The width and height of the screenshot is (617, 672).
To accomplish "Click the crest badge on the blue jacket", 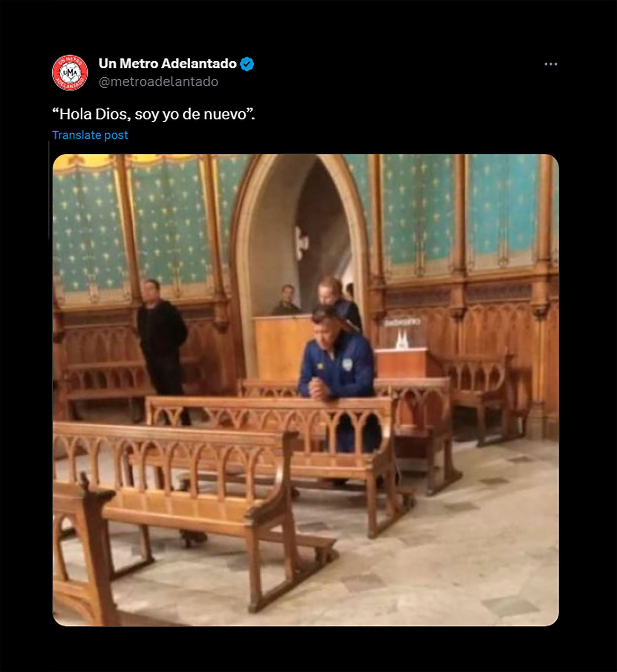I will [x=347, y=364].
